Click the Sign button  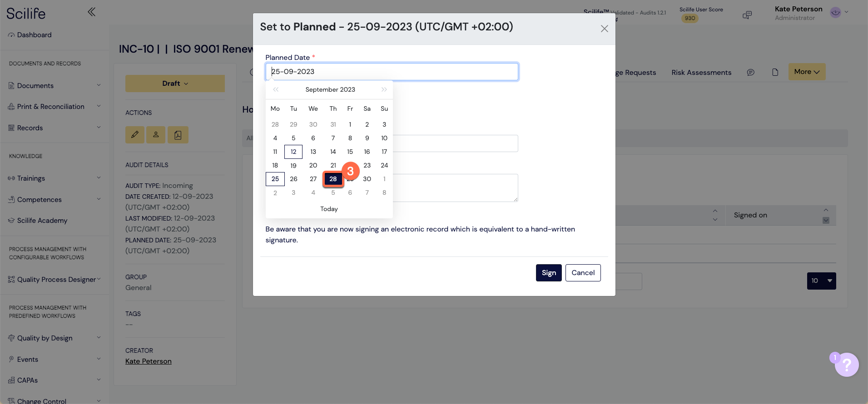tap(549, 273)
